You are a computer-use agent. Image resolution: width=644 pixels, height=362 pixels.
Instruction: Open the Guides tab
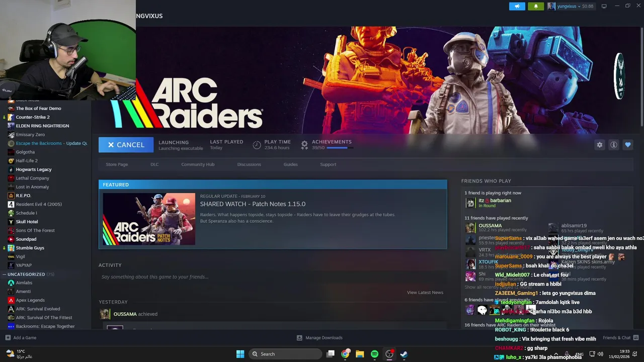(x=290, y=164)
